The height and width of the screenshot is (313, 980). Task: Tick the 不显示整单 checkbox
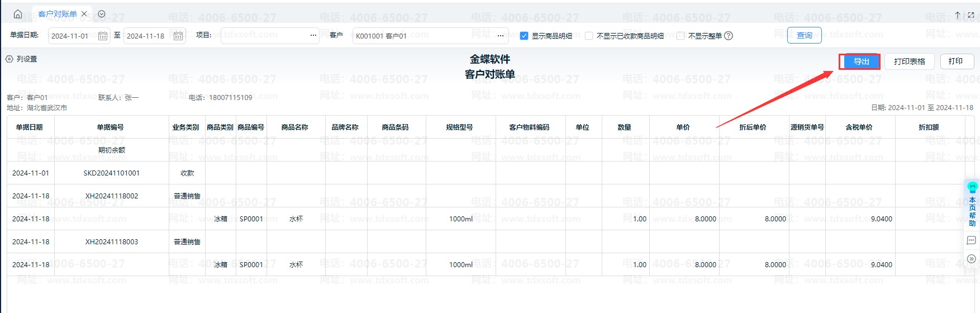tap(681, 36)
